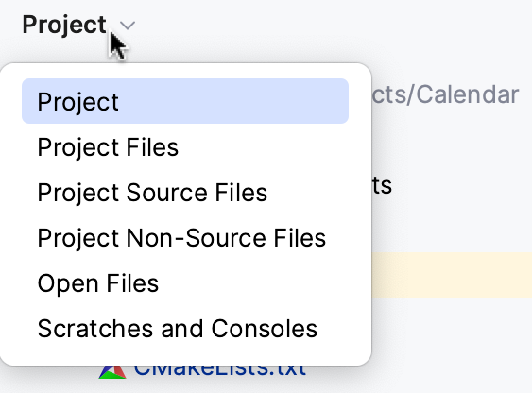Image resolution: width=532 pixels, height=393 pixels.
Task: Click the word Scratches in last entry
Action: (95, 329)
